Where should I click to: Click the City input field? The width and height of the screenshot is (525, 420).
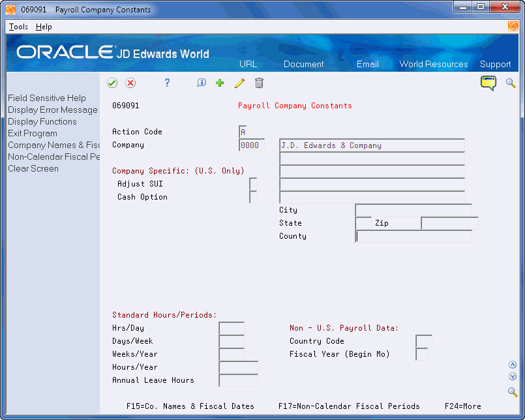[413, 210]
